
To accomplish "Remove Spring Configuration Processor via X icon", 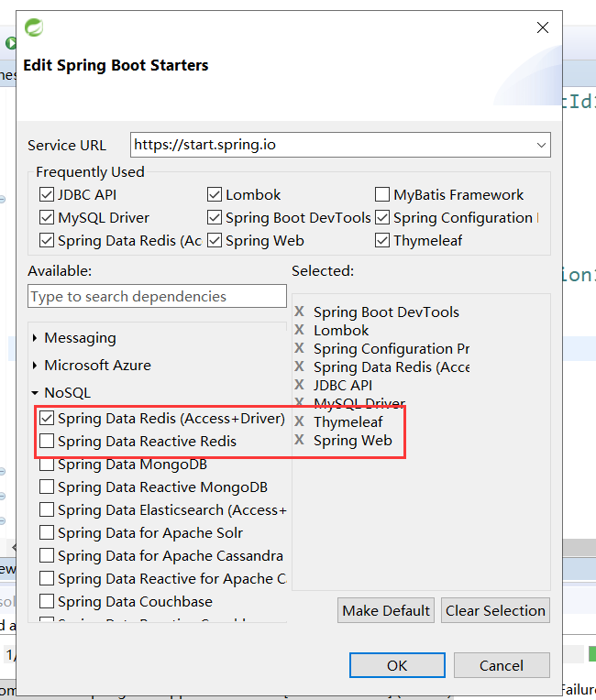I will point(299,348).
